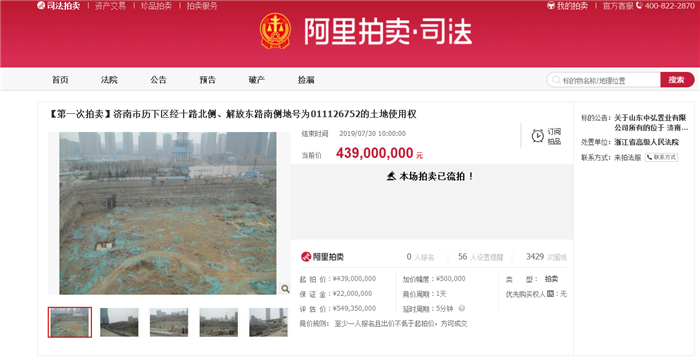Click the 竞价规则 description text
Screen dimensions: 700x364
coord(401,323)
